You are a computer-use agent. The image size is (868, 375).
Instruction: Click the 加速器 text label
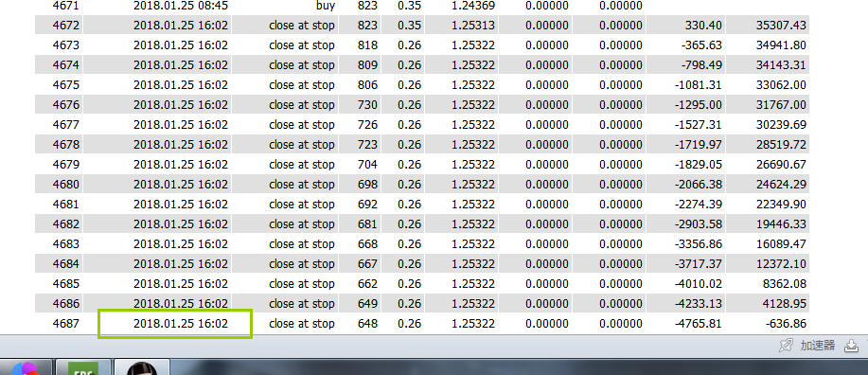tap(817, 347)
